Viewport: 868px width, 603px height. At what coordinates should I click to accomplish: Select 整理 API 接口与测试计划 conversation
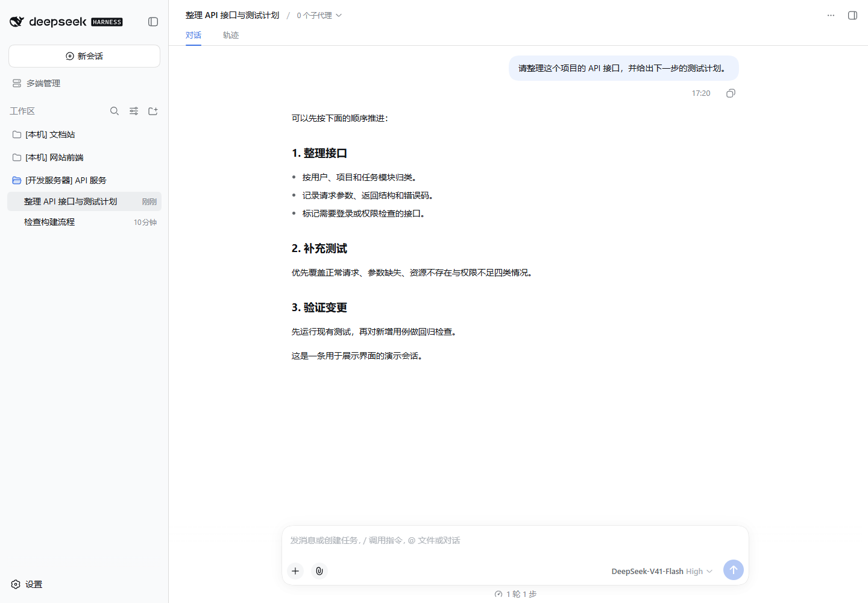pyautogui.click(x=84, y=201)
